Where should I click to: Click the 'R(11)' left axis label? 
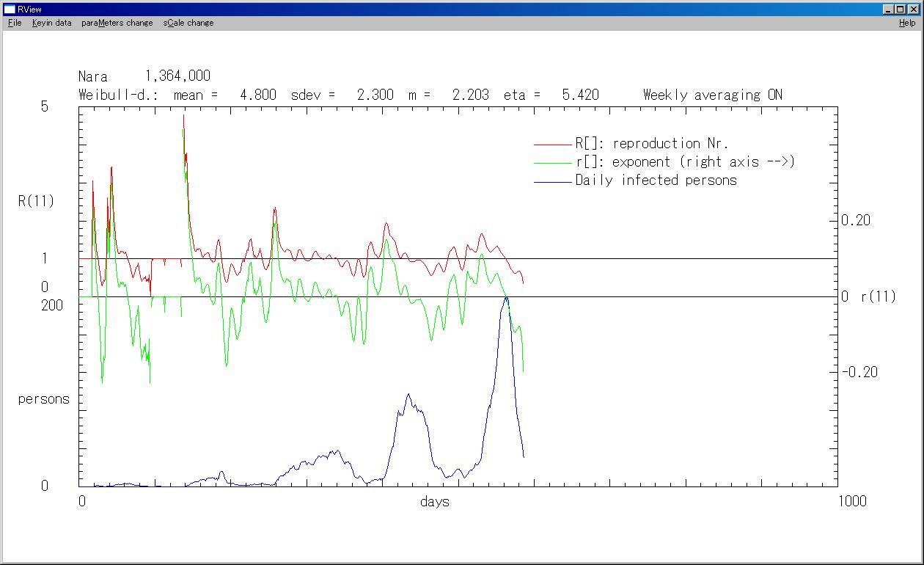click(36, 201)
